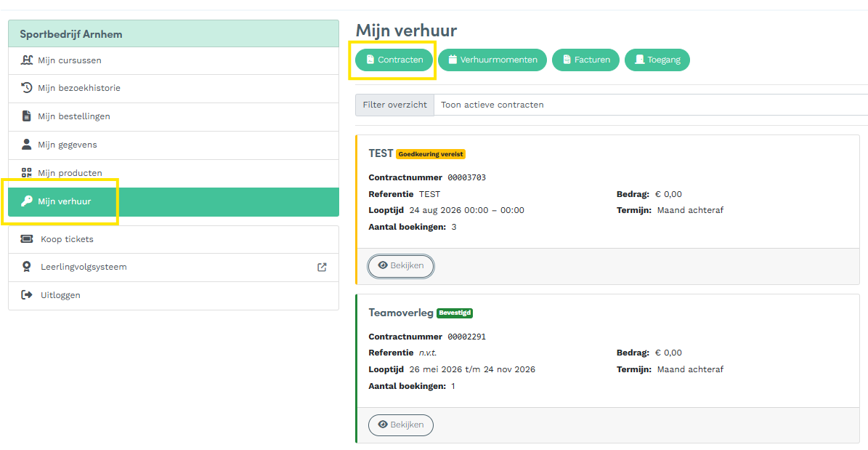
Task: Open the Mijn producten page
Action: coord(174,174)
